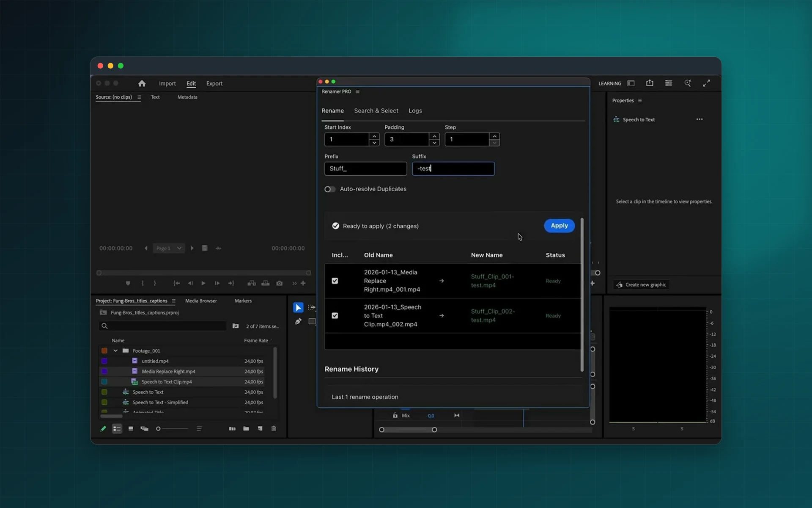Increase the Step value
The height and width of the screenshot is (508, 812).
coord(494,136)
